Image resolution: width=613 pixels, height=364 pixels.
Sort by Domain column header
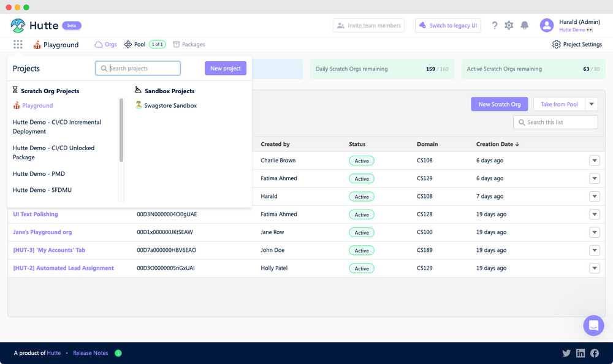(x=427, y=144)
